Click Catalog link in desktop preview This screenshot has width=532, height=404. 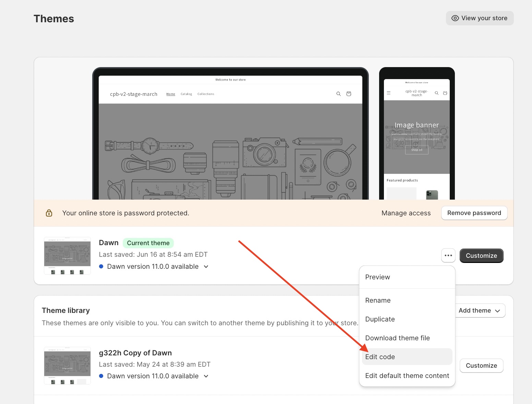186,94
